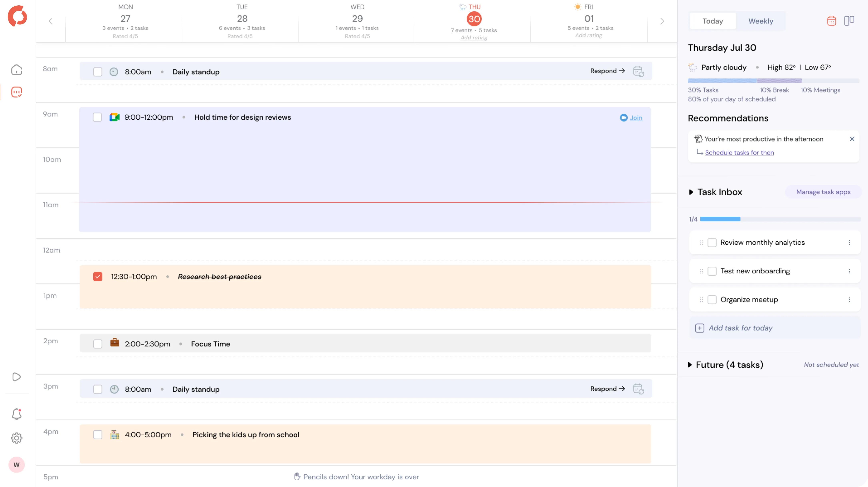Click reschedule icon on 8am Daily standup
This screenshot has height=487, width=868.
click(638, 71)
